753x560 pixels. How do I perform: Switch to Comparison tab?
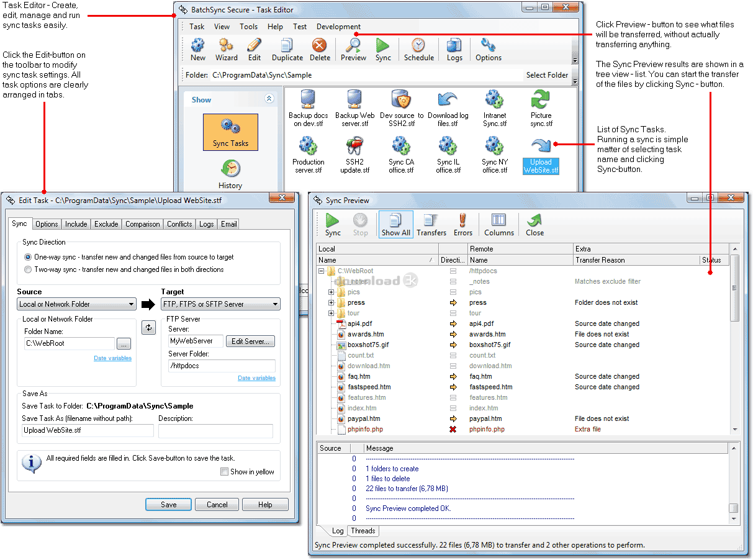(143, 224)
